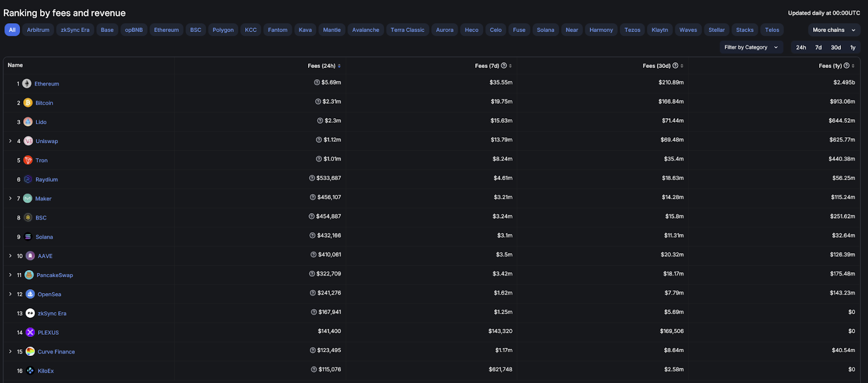The image size is (868, 383).
Task: Expand the PancakeSwap row
Action: pos(10,275)
